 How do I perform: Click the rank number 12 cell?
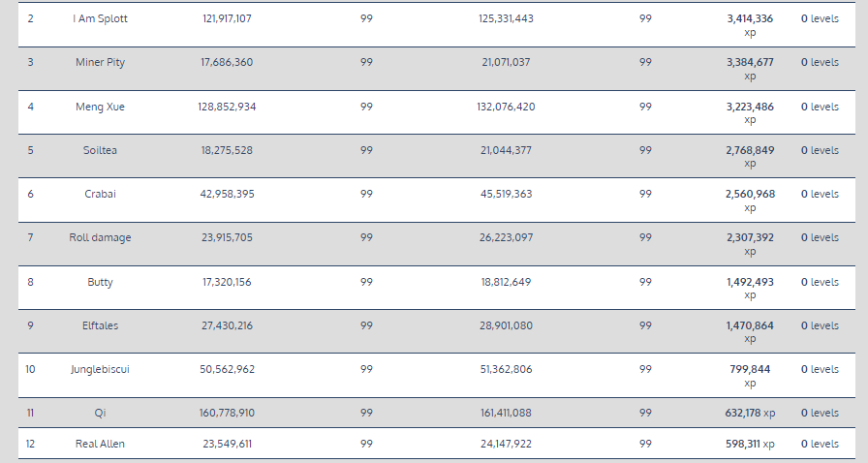point(30,444)
